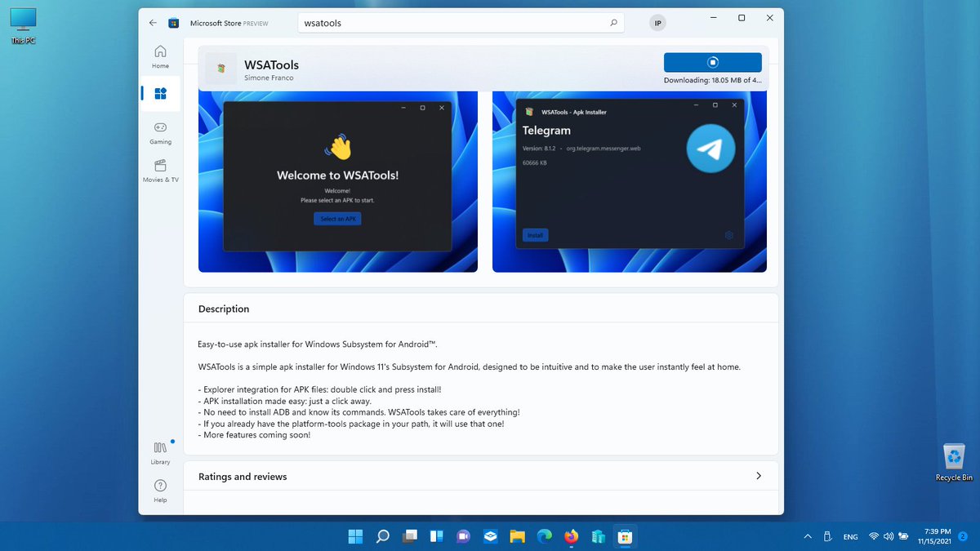Screen dimensions: 980x551
Task: Click 'More features coming soon!' line
Action: pyautogui.click(x=254, y=435)
